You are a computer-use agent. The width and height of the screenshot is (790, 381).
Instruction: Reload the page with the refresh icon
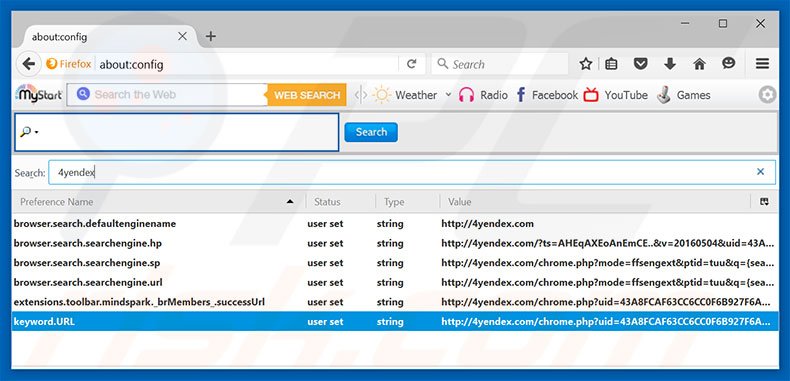click(412, 64)
